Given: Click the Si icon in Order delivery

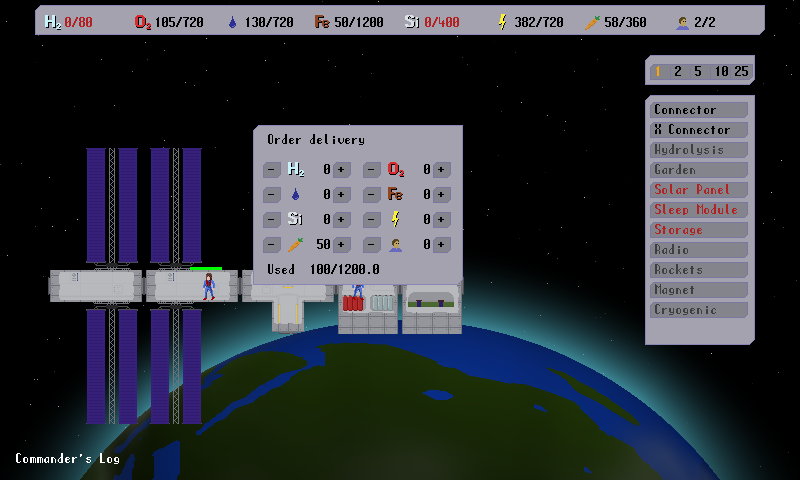Looking at the screenshot, I should pos(295,219).
